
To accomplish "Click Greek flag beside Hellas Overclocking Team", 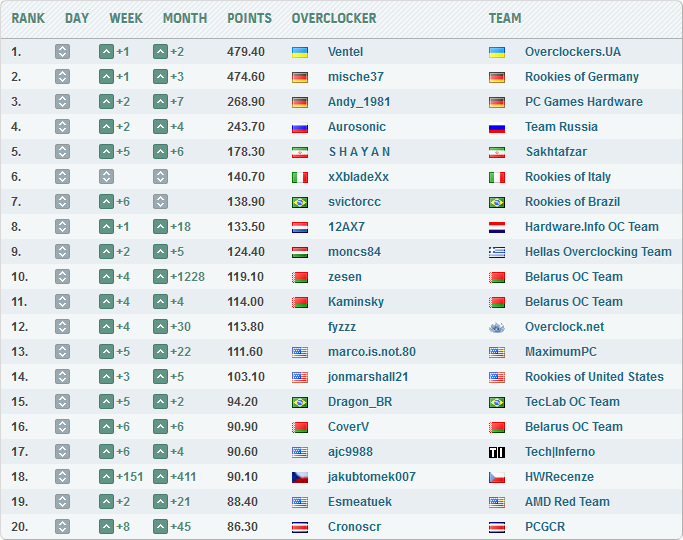I will click(x=496, y=252).
